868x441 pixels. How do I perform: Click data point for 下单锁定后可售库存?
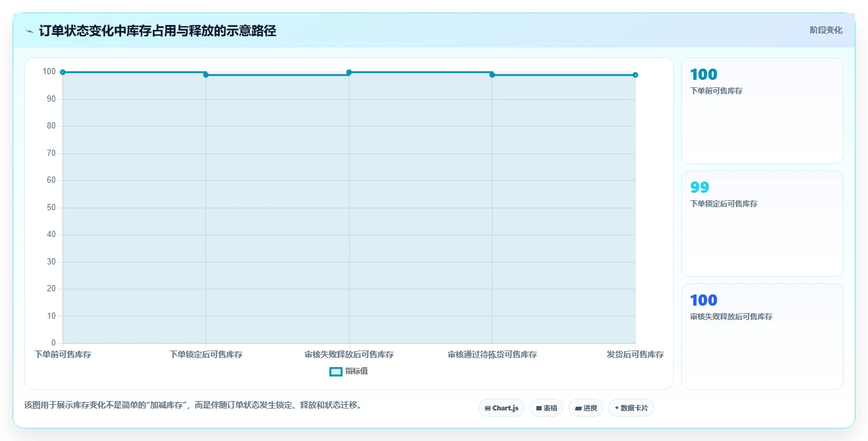[205, 75]
